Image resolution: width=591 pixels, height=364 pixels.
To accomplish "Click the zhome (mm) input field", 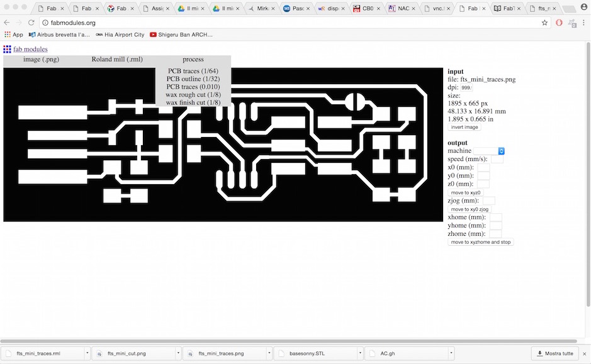I will click(x=495, y=234).
